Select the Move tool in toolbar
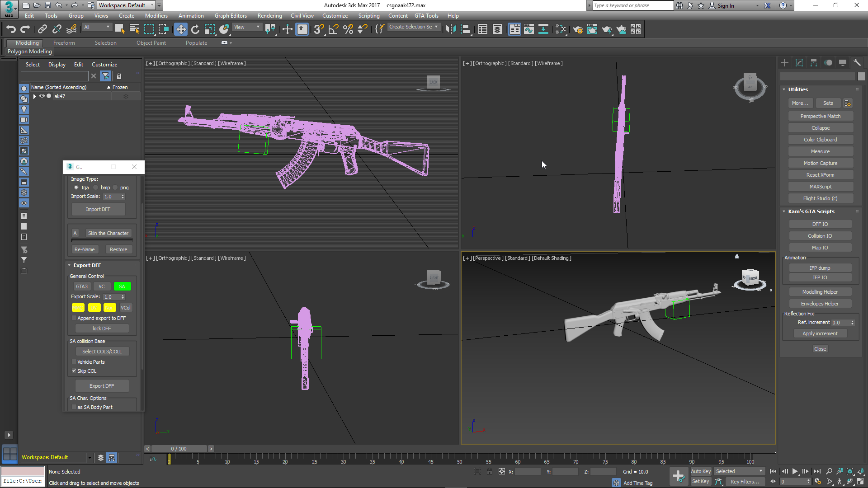Image resolution: width=868 pixels, height=488 pixels. [x=181, y=29]
